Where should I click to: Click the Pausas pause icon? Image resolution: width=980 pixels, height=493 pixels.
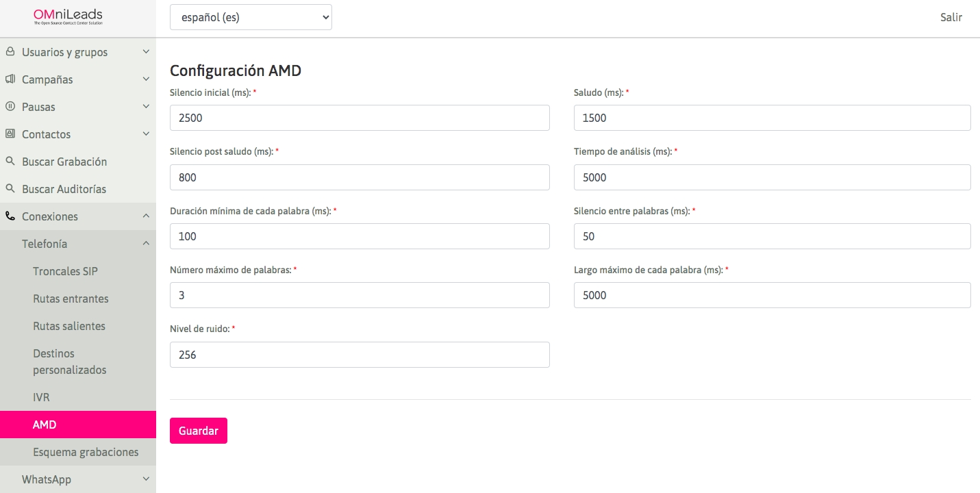(x=10, y=106)
